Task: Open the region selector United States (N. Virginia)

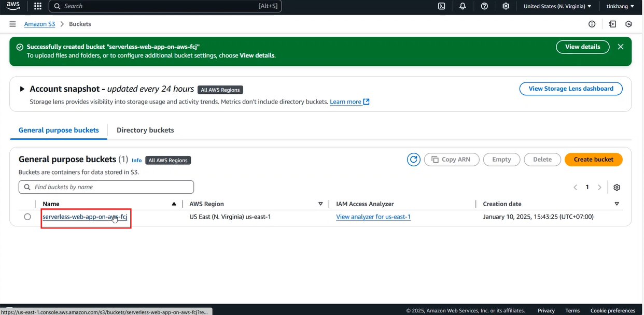Action: pyautogui.click(x=557, y=6)
